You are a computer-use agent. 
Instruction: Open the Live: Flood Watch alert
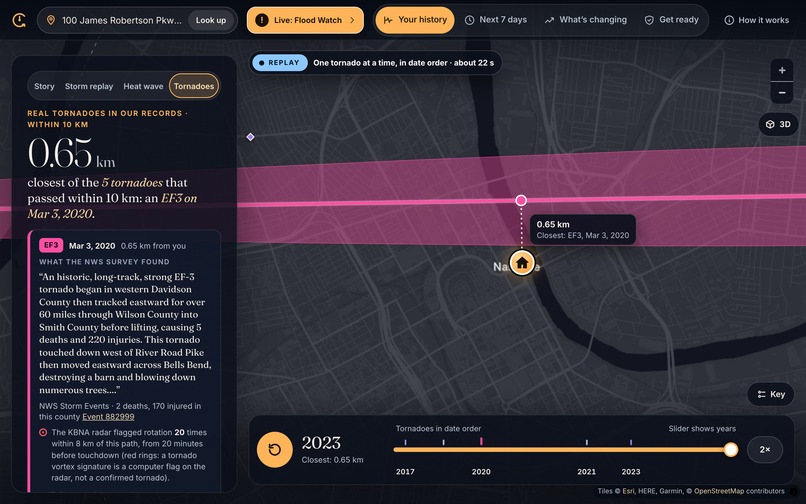(x=305, y=20)
